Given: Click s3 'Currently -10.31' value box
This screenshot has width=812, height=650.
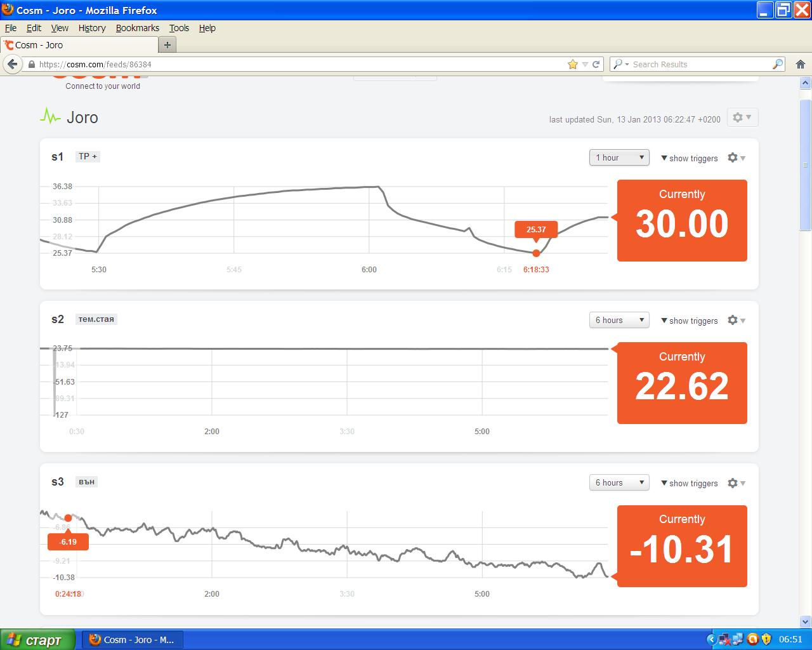Looking at the screenshot, I should click(682, 546).
